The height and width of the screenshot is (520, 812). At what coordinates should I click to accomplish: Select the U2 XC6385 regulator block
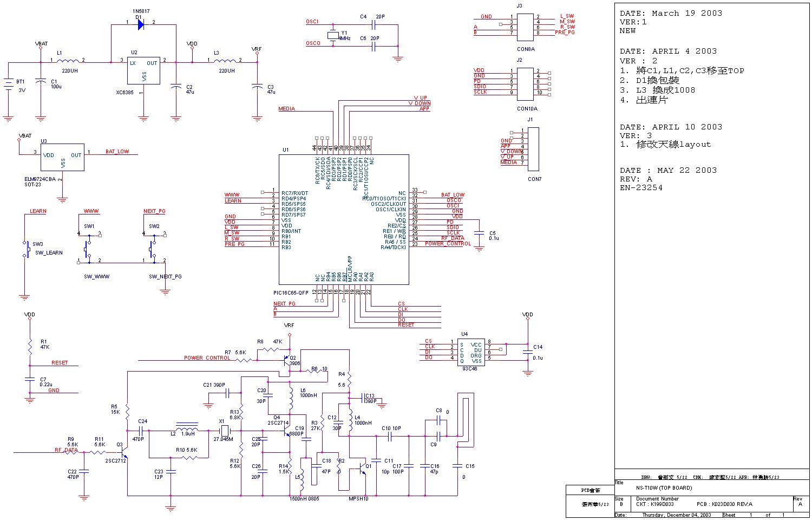[x=143, y=70]
